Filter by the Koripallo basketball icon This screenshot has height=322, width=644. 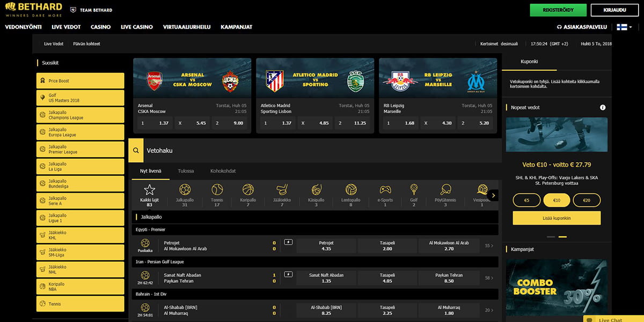click(248, 189)
